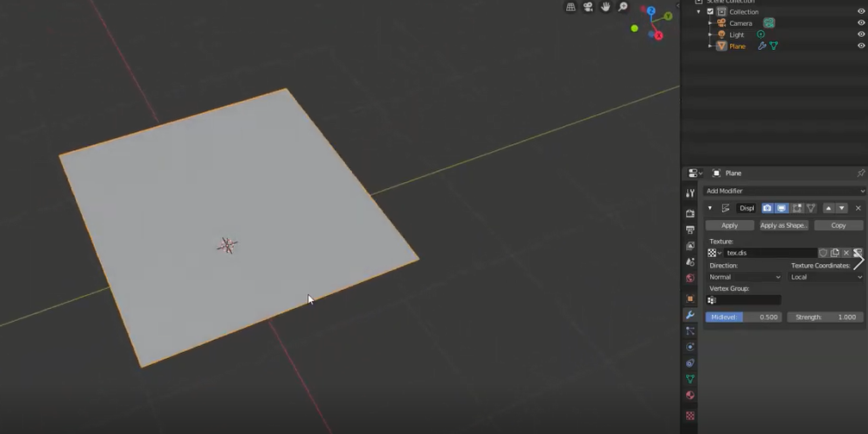This screenshot has height=434, width=868.
Task: Open the properties editor type dropdown
Action: click(x=695, y=173)
